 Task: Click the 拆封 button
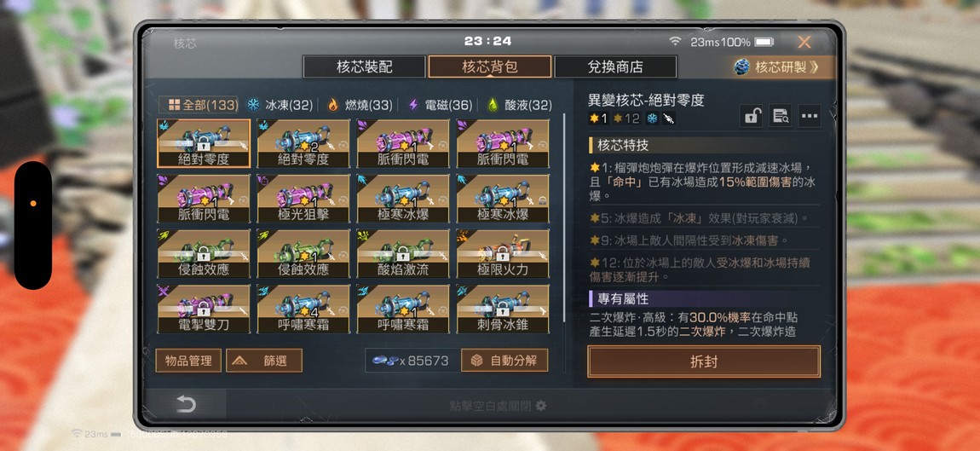click(x=704, y=361)
